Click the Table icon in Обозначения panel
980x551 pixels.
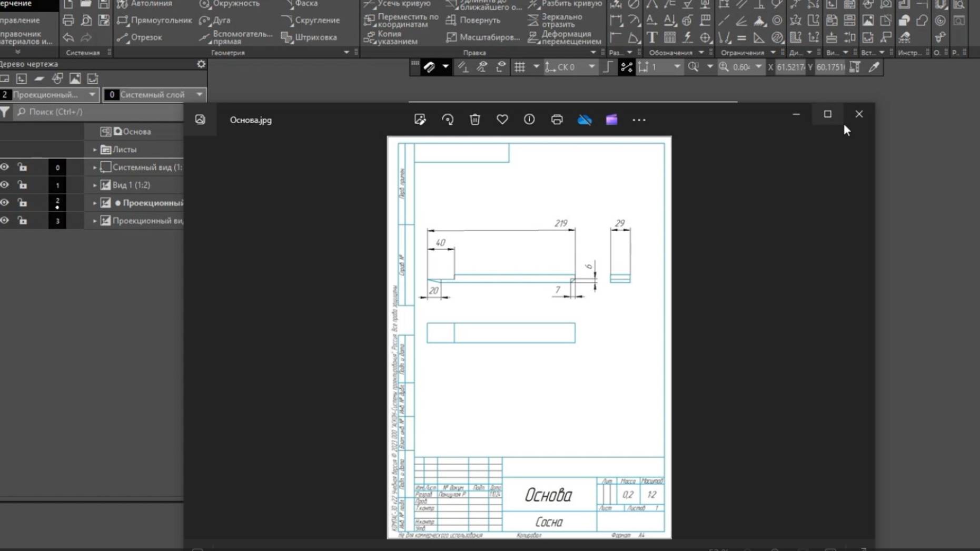tap(670, 37)
